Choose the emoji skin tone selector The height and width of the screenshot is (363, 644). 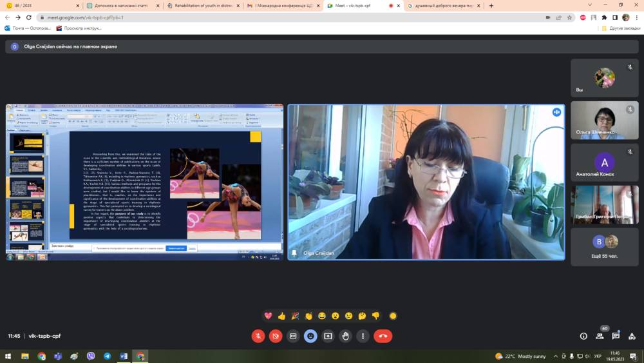click(393, 316)
